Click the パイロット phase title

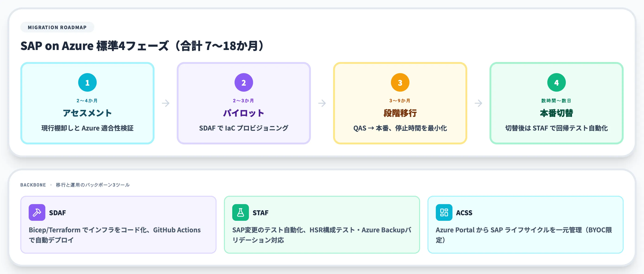[244, 113]
